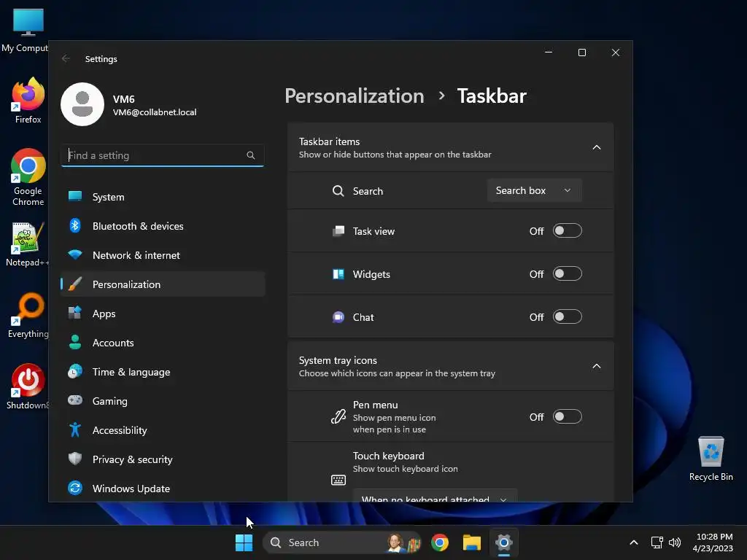
Task: Click the magnifier icon in Find a setting
Action: click(x=251, y=155)
